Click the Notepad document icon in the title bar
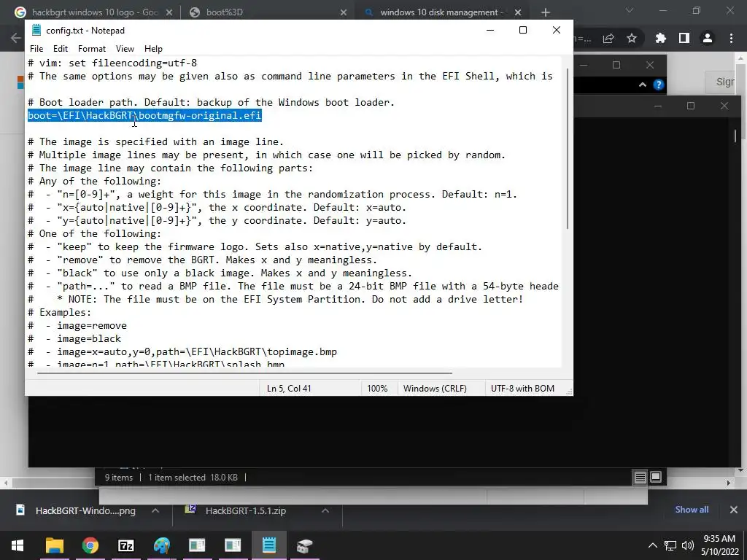Image resolution: width=747 pixels, height=560 pixels. pos(36,30)
